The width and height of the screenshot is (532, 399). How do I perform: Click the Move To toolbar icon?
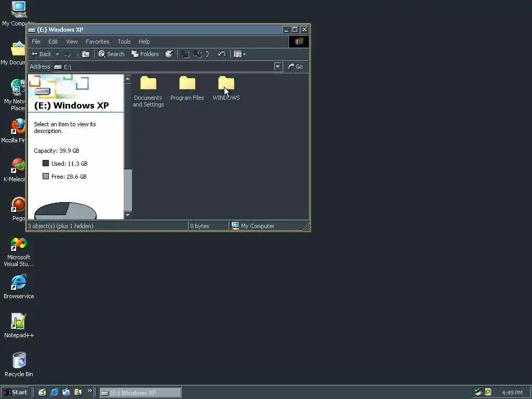click(185, 54)
